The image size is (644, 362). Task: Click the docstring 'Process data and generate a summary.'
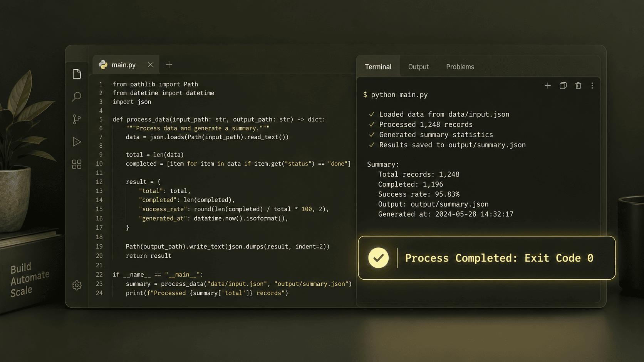pyautogui.click(x=198, y=128)
